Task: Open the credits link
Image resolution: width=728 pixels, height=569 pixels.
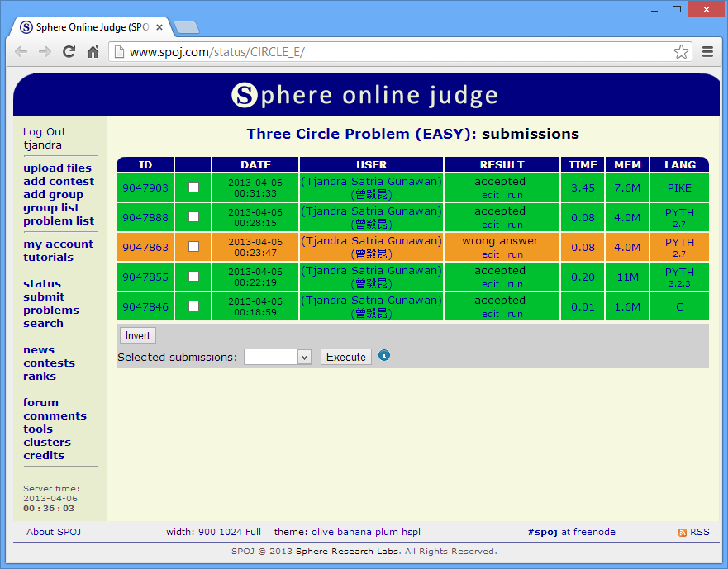Action: (44, 455)
